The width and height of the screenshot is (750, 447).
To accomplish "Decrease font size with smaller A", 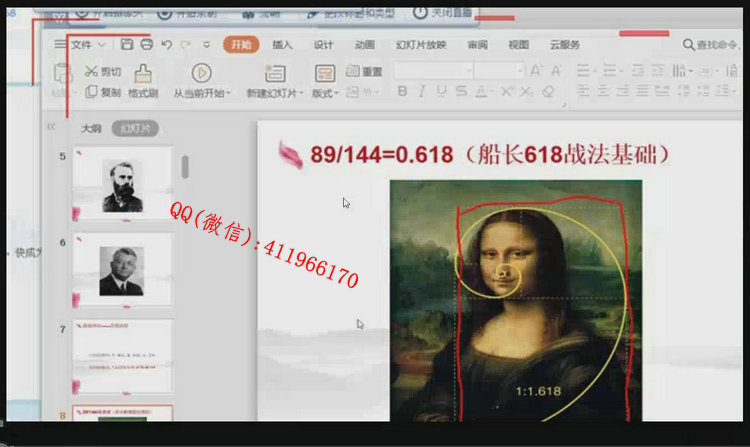I will [x=556, y=72].
